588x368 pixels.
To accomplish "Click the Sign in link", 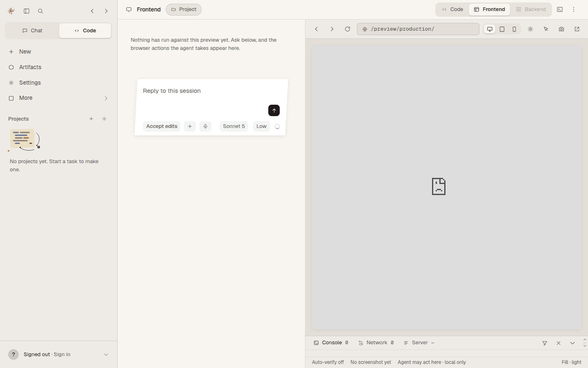I will coord(62,355).
